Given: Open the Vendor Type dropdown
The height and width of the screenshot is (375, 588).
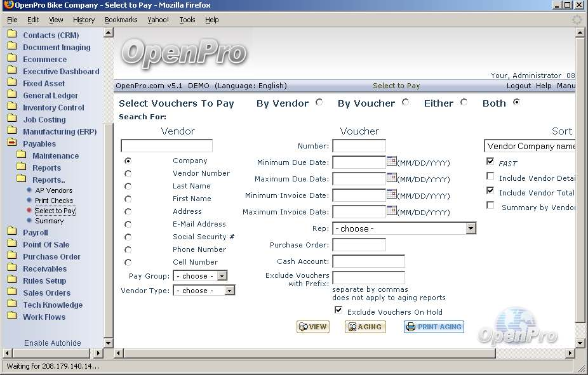Looking at the screenshot, I should point(204,291).
